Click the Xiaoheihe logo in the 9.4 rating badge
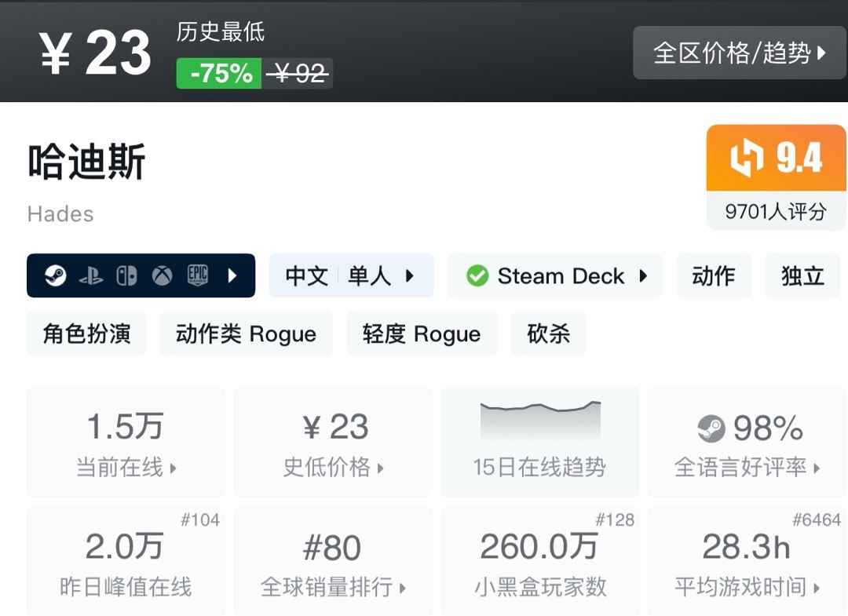This screenshot has height=616, width=848. point(746,159)
